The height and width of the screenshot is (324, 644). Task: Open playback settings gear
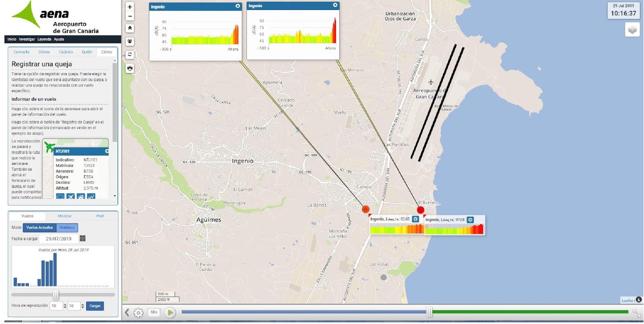(138, 312)
